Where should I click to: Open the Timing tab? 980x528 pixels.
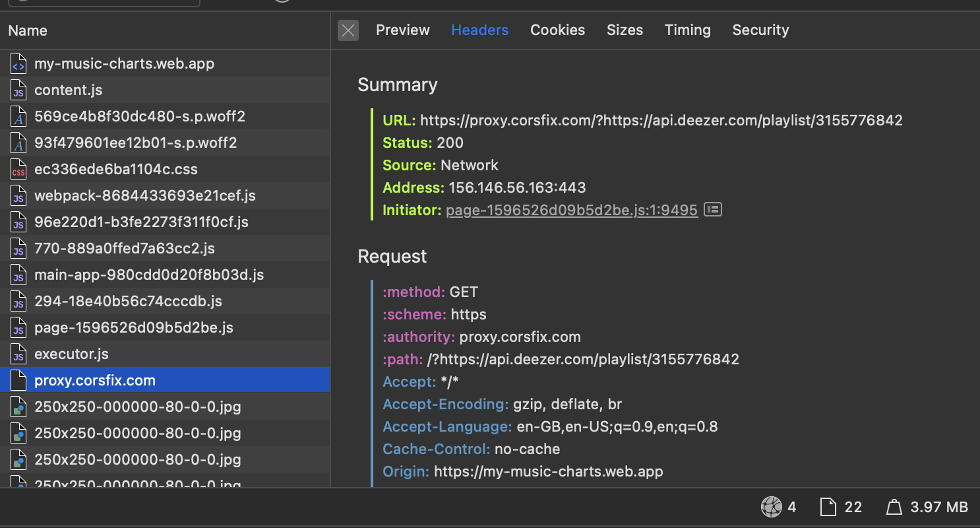[x=687, y=30]
